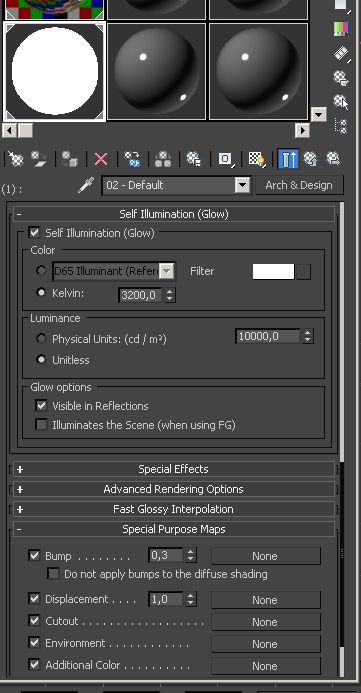Viewport: 361px width, 693px height.
Task: Click the Displacement 1,0 value field
Action: (166, 599)
